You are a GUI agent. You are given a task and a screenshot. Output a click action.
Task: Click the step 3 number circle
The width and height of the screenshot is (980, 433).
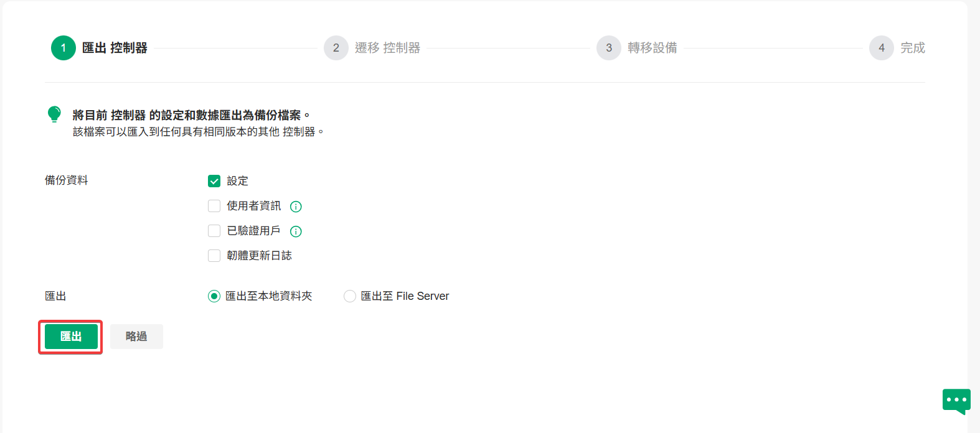[x=609, y=48]
